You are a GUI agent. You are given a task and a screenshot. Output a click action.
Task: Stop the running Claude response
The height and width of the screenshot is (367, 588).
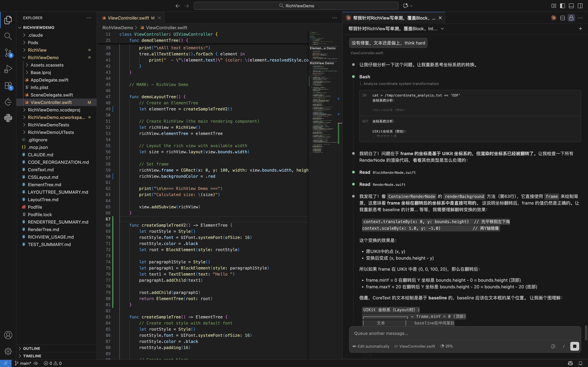(574, 346)
